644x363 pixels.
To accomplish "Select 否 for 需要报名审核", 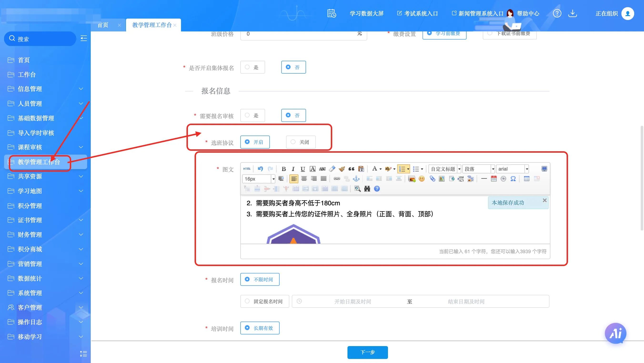I will tap(293, 115).
